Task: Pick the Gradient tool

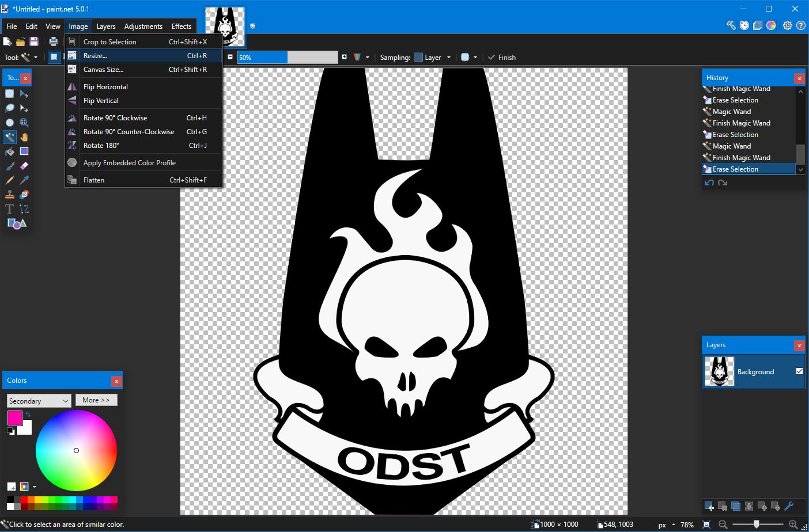Action: [x=24, y=151]
